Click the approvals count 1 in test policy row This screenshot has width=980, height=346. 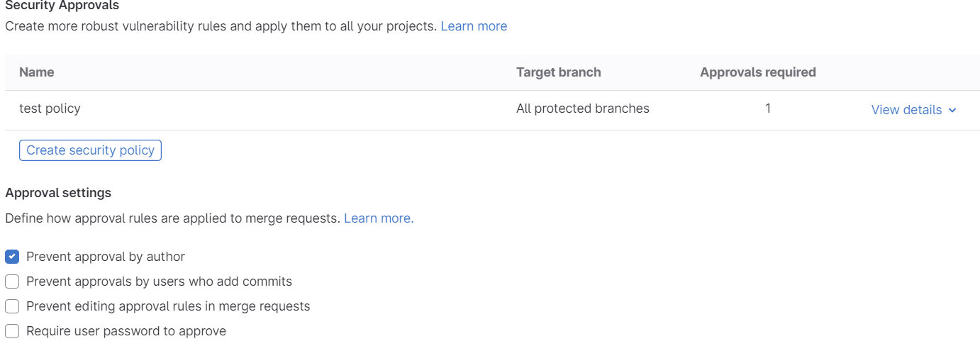[x=768, y=108]
